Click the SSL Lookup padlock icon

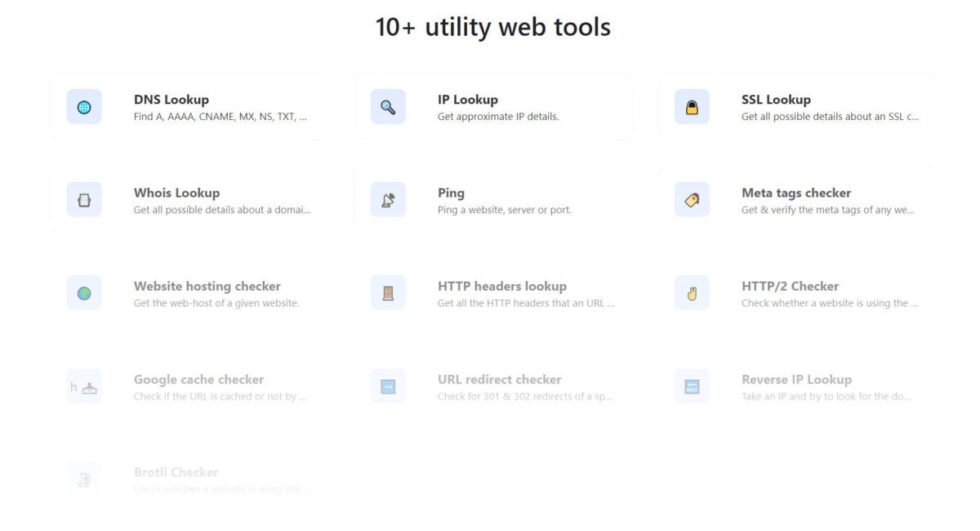tap(692, 107)
